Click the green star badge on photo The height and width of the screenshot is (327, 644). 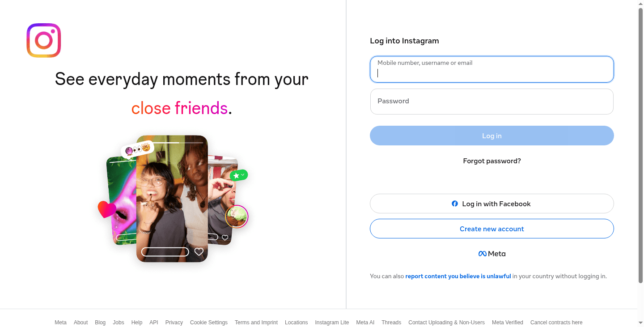(x=239, y=175)
